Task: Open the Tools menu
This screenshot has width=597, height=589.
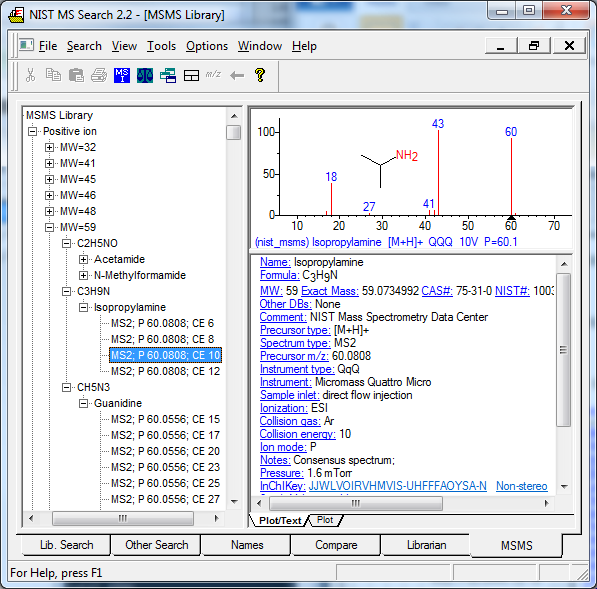Action: (x=161, y=46)
